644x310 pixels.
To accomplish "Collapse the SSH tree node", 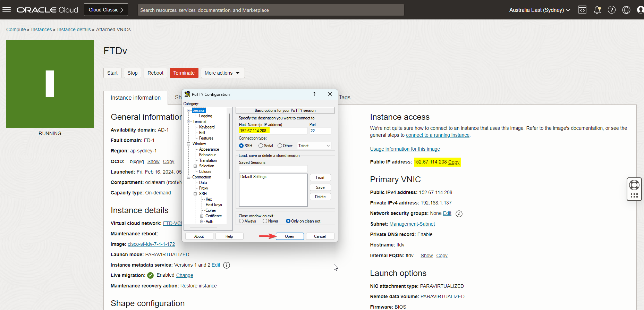I will point(195,194).
